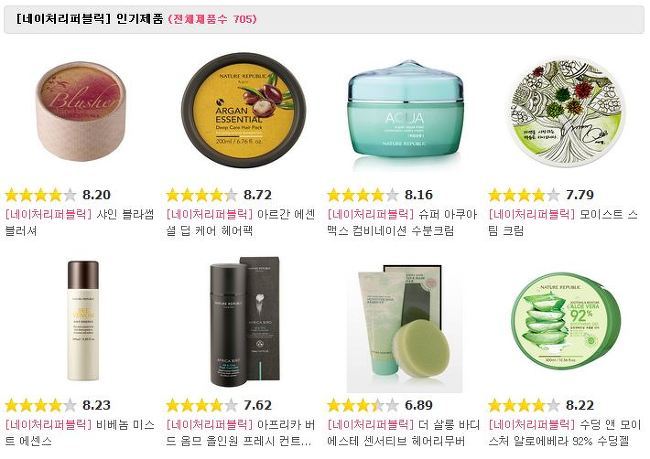This screenshot has height=459, width=650.
Task: Open the Africa Bird homme black bottle image
Action: (245, 321)
